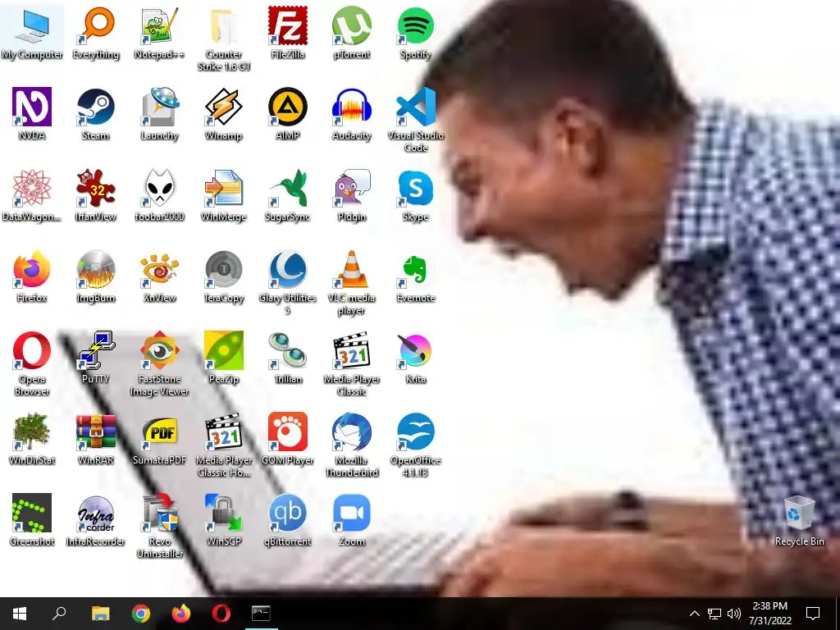840x630 pixels.
Task: Switch to the Command Prompt taskbar window
Action: click(x=262, y=614)
